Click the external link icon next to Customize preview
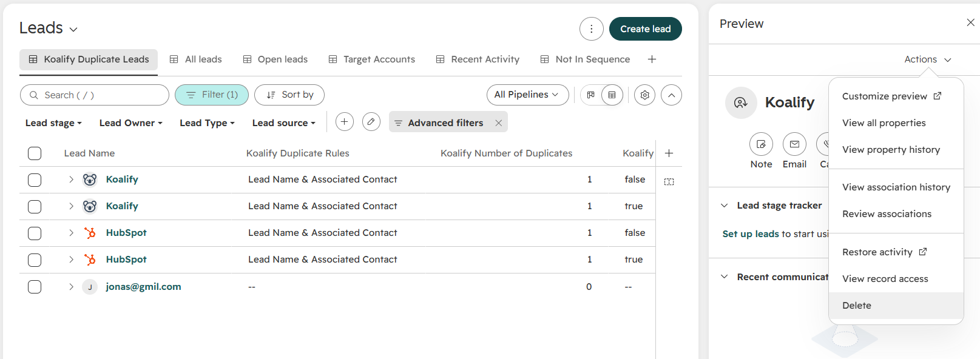 938,96
